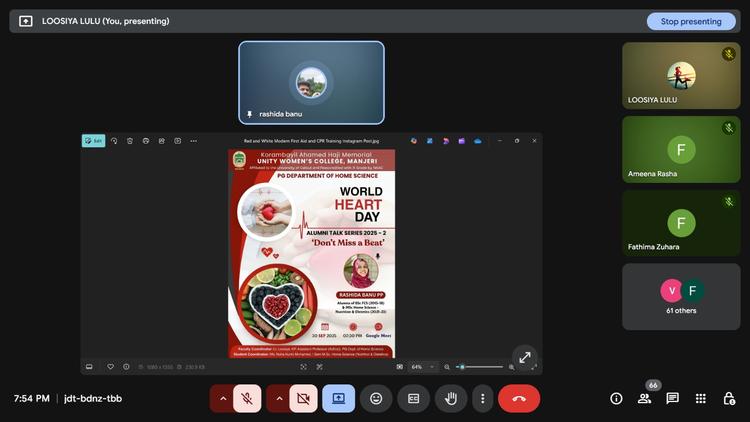Open host controls lock icon

pyautogui.click(x=729, y=398)
